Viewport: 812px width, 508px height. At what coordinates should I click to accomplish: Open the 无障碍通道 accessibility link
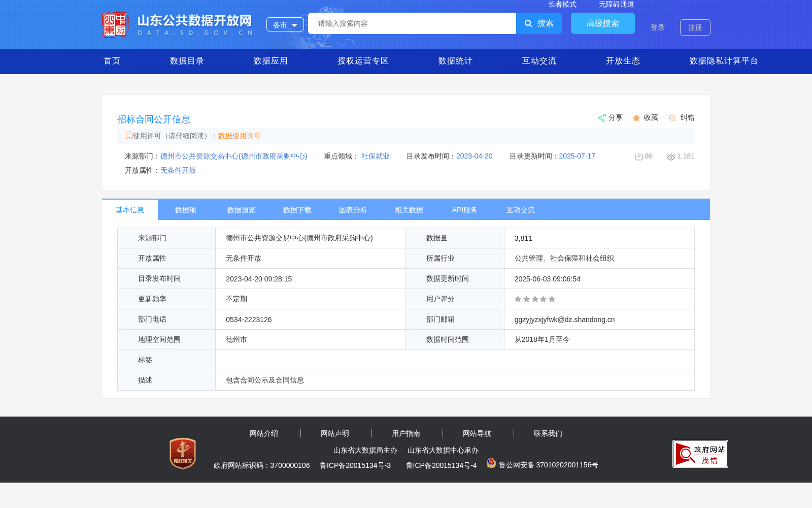[617, 5]
